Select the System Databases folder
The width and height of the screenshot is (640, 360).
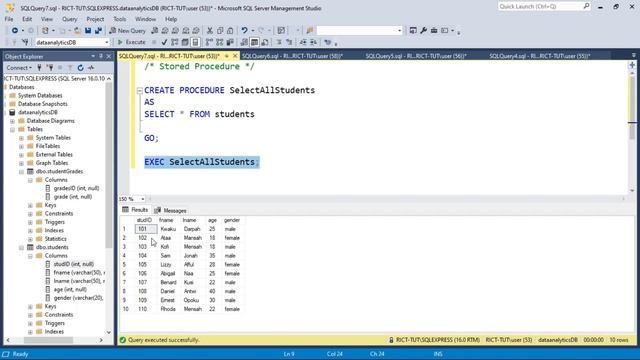click(x=40, y=96)
